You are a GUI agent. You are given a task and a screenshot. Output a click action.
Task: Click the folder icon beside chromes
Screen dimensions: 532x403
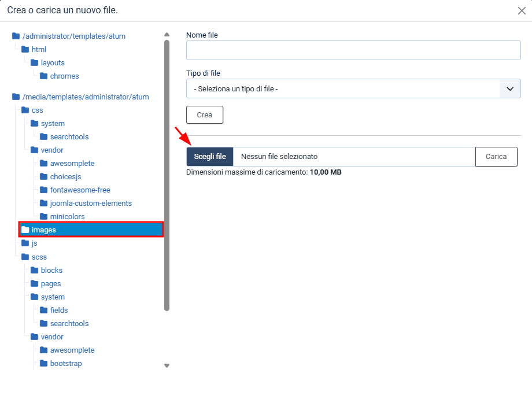(x=44, y=76)
